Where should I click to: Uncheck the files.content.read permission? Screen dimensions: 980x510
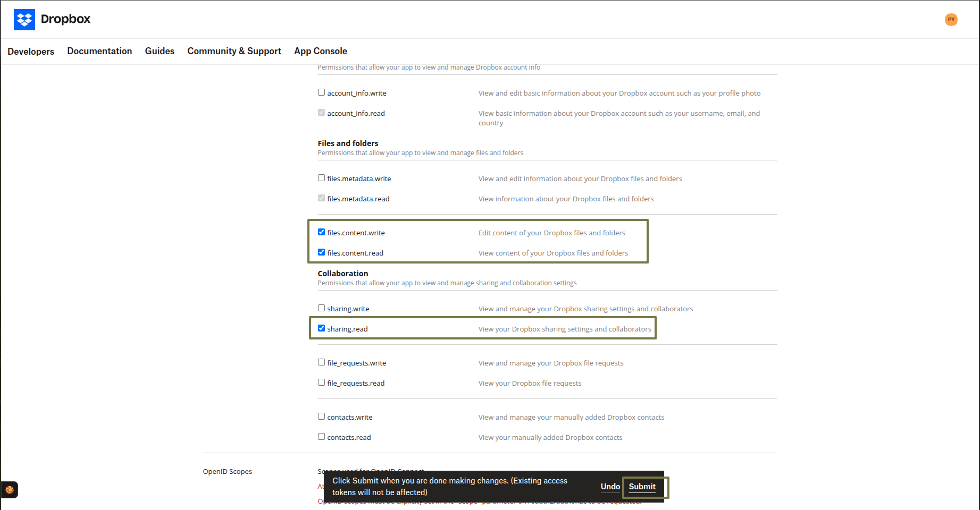(321, 252)
